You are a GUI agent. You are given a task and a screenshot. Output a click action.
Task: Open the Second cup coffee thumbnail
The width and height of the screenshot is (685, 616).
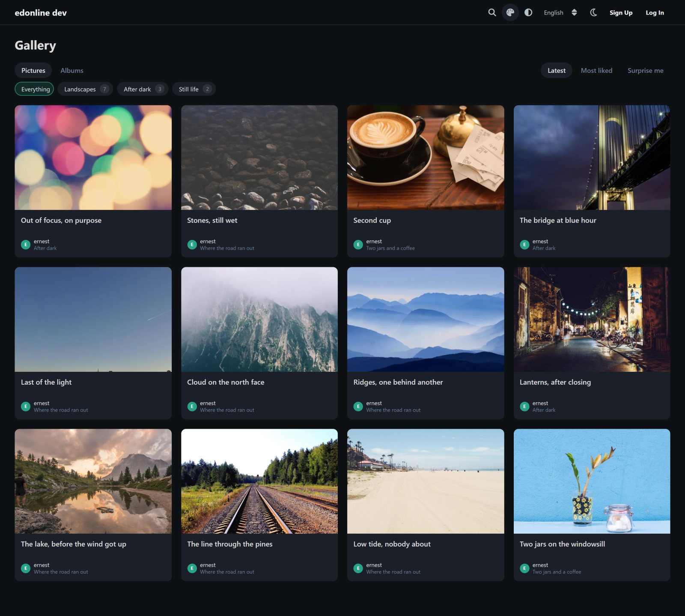point(426,157)
